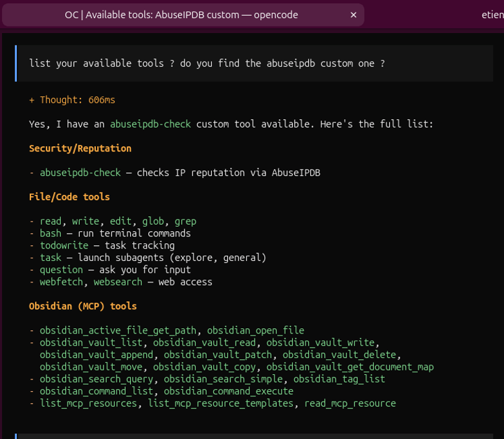
Task: Click 'obsidian_vault_patch' tool name
Action: pyautogui.click(x=218, y=355)
